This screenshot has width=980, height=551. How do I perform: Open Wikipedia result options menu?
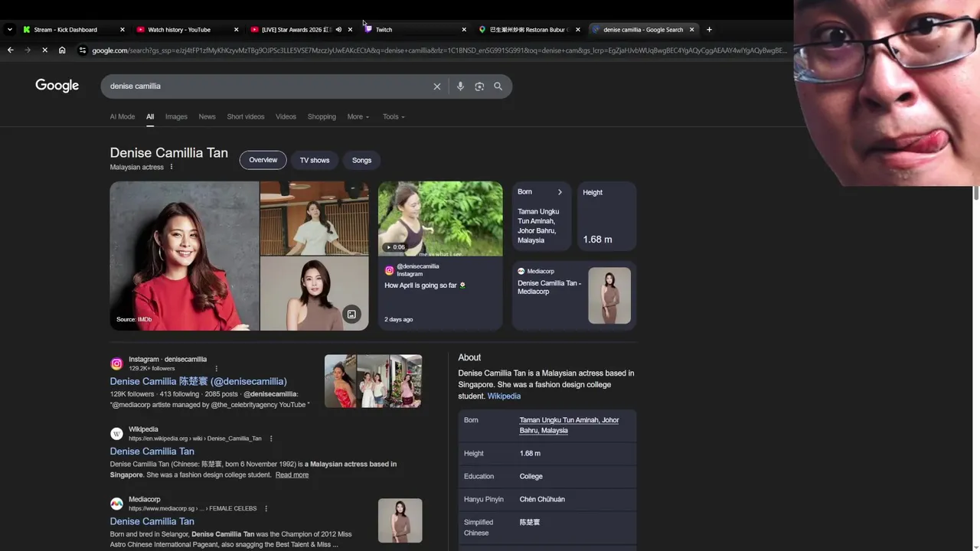tap(271, 439)
